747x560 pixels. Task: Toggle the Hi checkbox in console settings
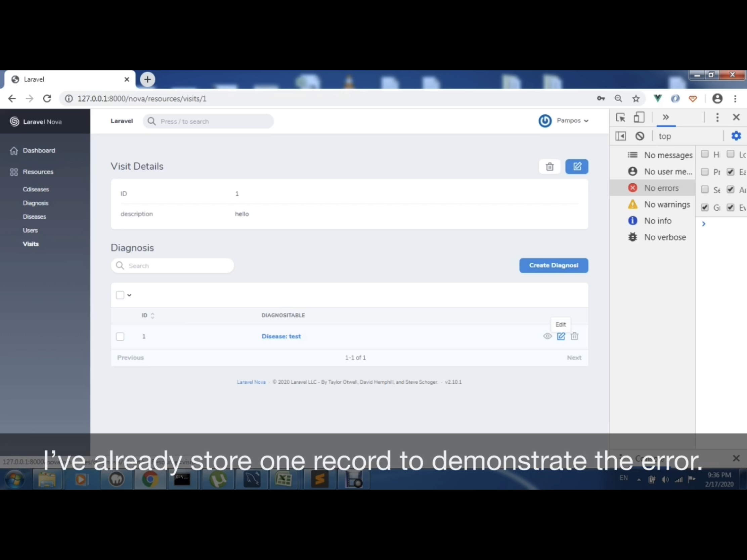[705, 154]
